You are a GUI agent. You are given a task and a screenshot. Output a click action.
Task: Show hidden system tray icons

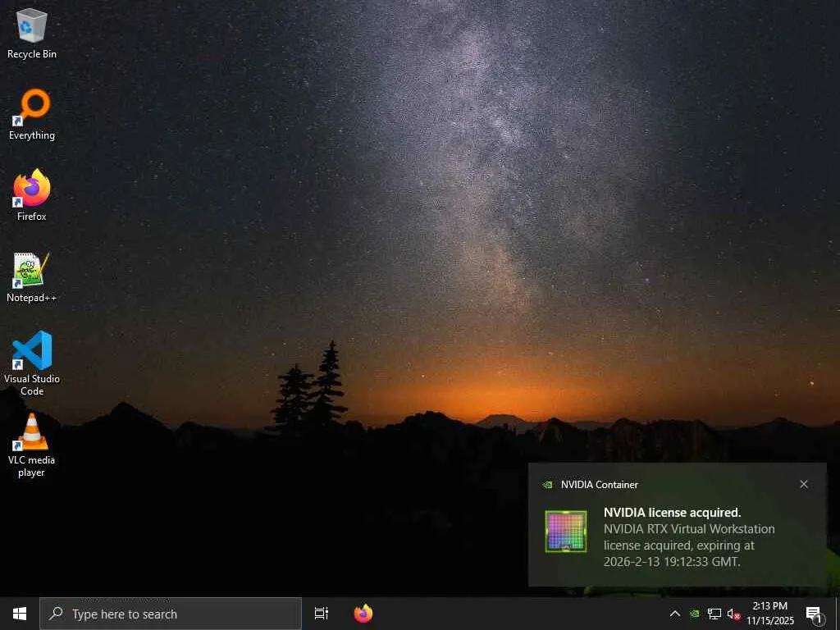pyautogui.click(x=675, y=614)
